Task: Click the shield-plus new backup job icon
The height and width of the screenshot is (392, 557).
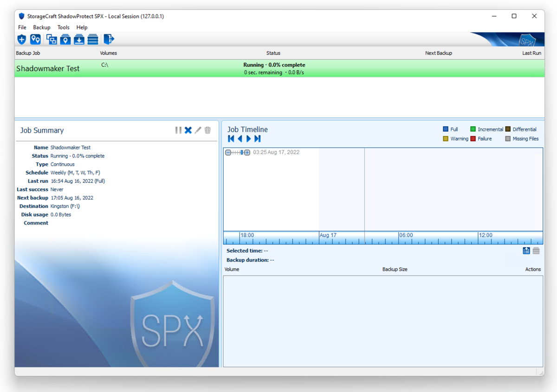Action: [21, 39]
